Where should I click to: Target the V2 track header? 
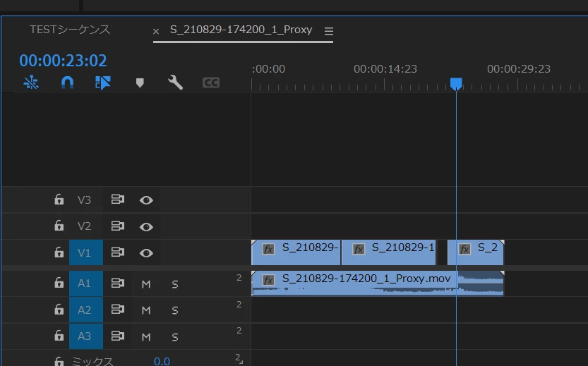click(x=85, y=226)
